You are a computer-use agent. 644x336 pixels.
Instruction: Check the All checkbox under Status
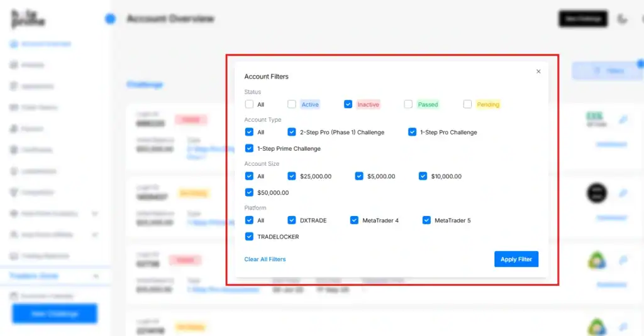[x=250, y=104]
